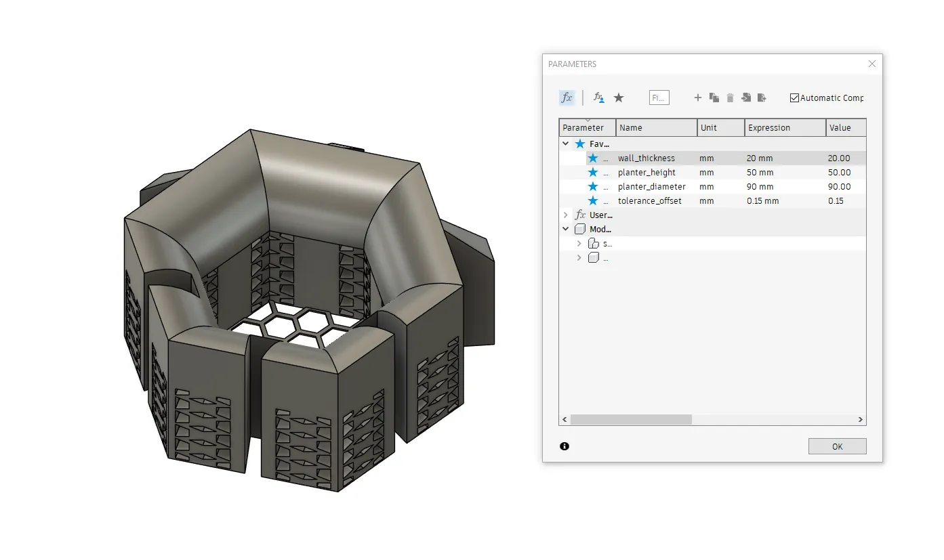Filter parameters by favorites star in toolbar
The height and width of the screenshot is (560, 944).
619,98
